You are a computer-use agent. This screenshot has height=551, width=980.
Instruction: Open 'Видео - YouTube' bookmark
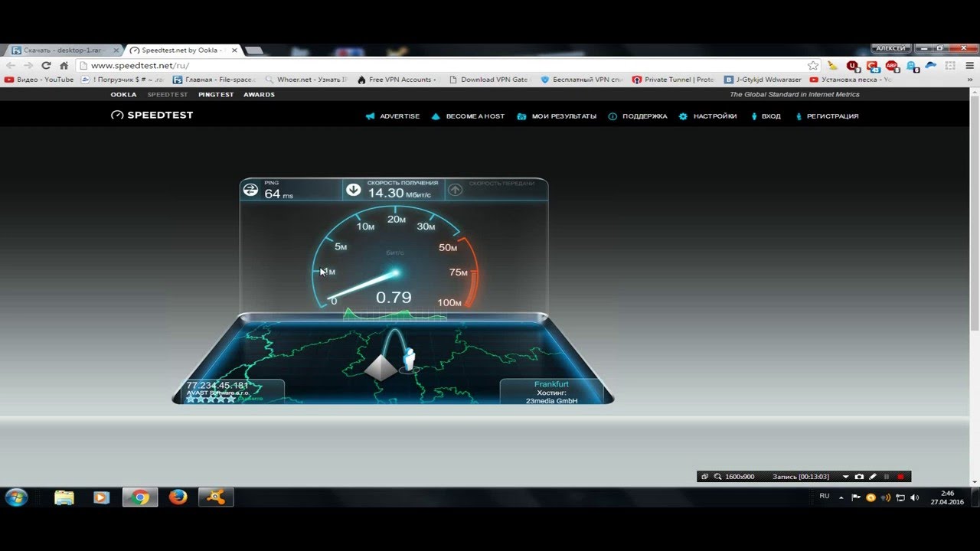click(39, 80)
